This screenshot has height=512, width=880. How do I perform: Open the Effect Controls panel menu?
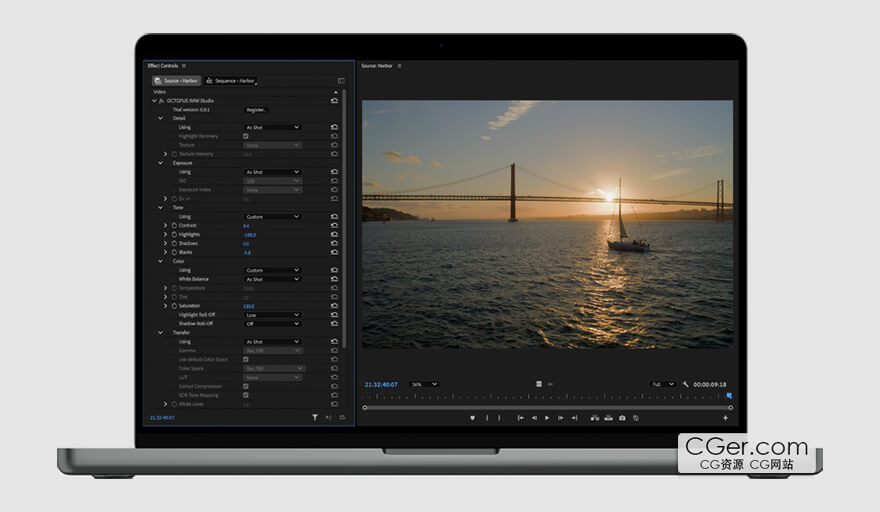coord(184,66)
